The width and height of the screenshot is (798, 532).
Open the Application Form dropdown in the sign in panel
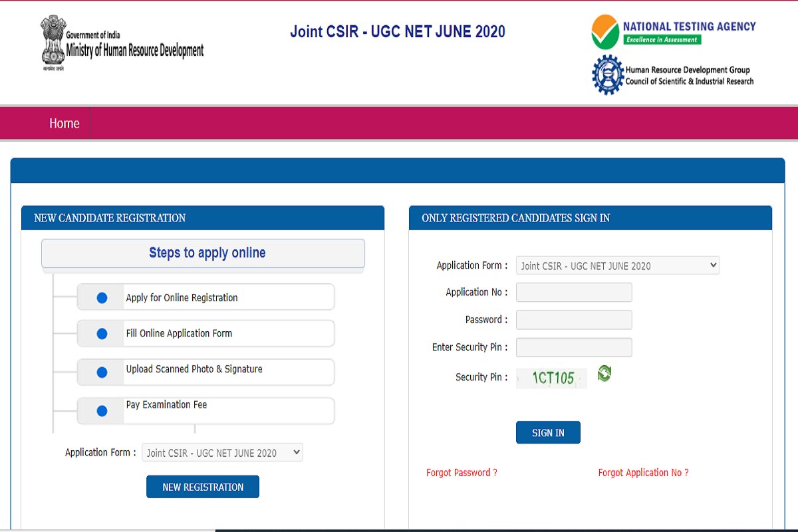618,265
